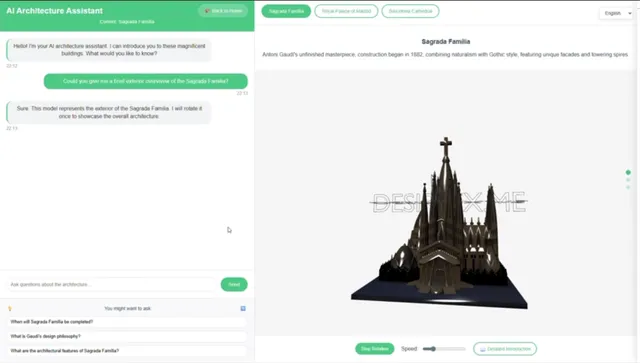Click the Antoni Gaudi description paragraph
Viewport: 640px width, 363px height.
pyautogui.click(x=445, y=54)
